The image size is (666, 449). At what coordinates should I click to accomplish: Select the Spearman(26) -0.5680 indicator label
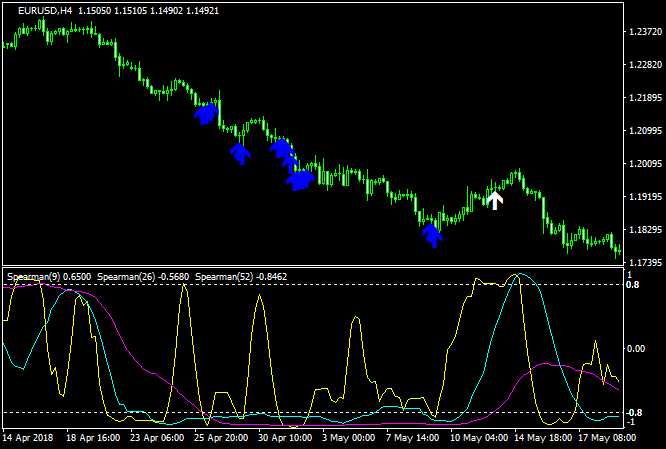tap(143, 277)
